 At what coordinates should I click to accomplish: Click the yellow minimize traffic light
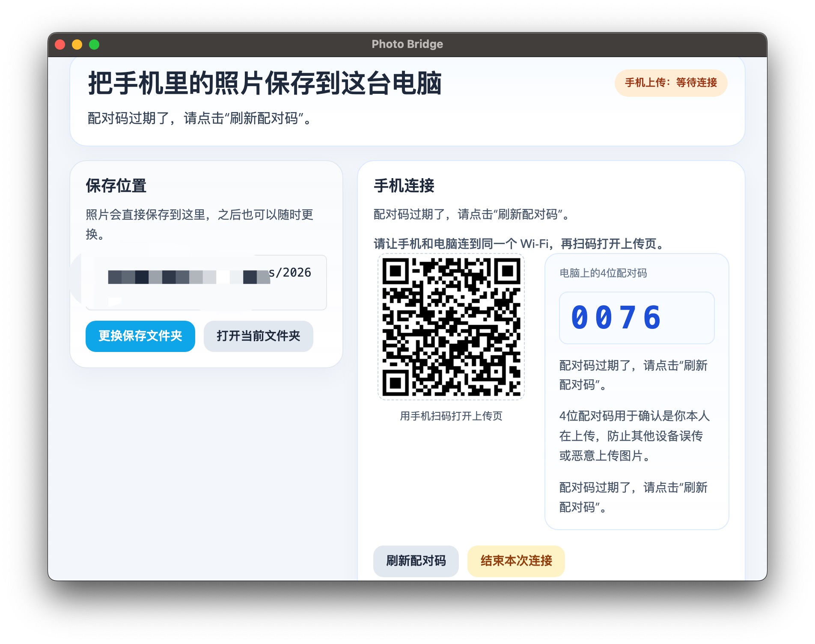pyautogui.click(x=77, y=44)
